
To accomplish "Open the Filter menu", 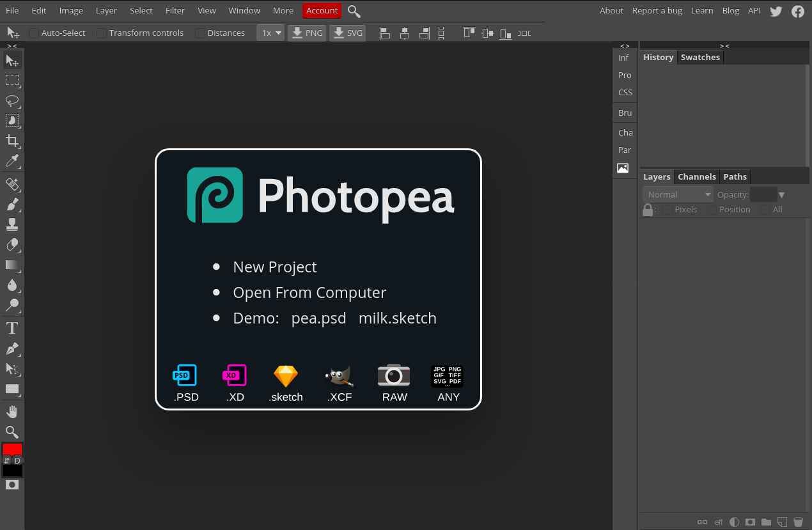I will pyautogui.click(x=175, y=11).
